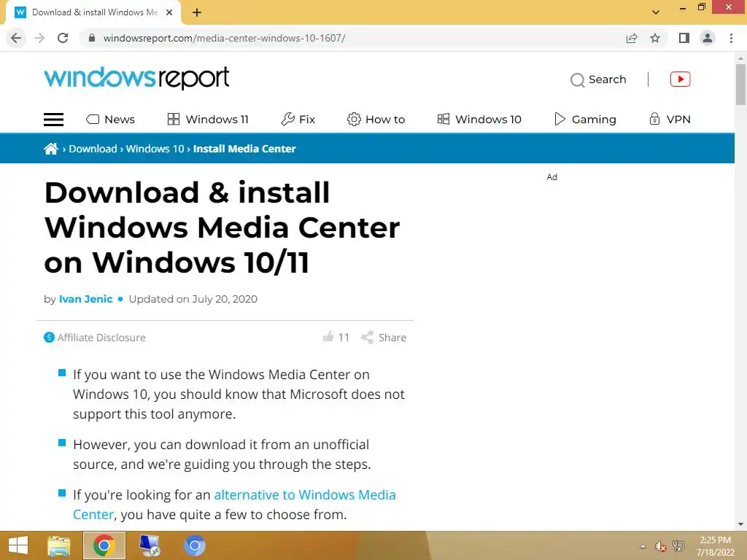Click the 'Updated on July 20, 2020' text
This screenshot has width=747, height=560.
[x=193, y=299]
